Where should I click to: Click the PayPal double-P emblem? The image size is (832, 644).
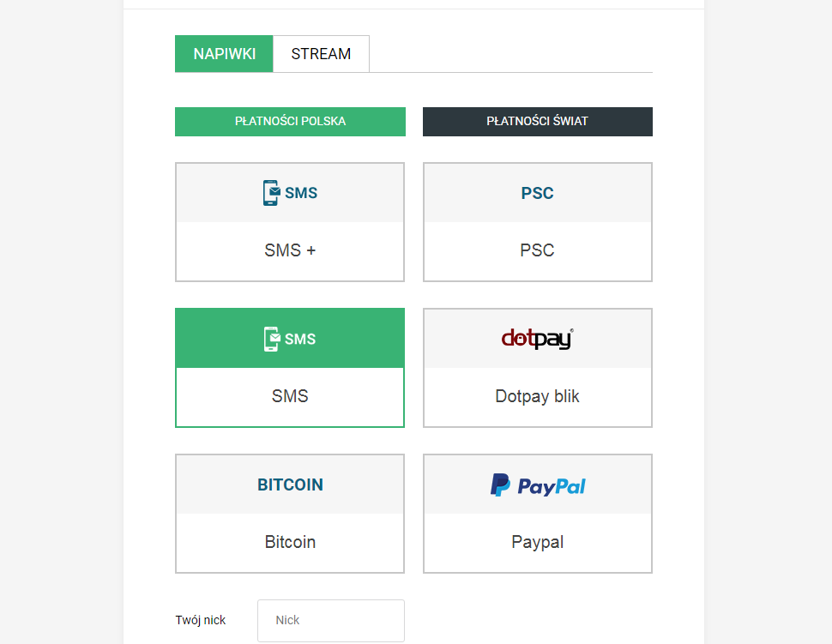[x=500, y=485]
